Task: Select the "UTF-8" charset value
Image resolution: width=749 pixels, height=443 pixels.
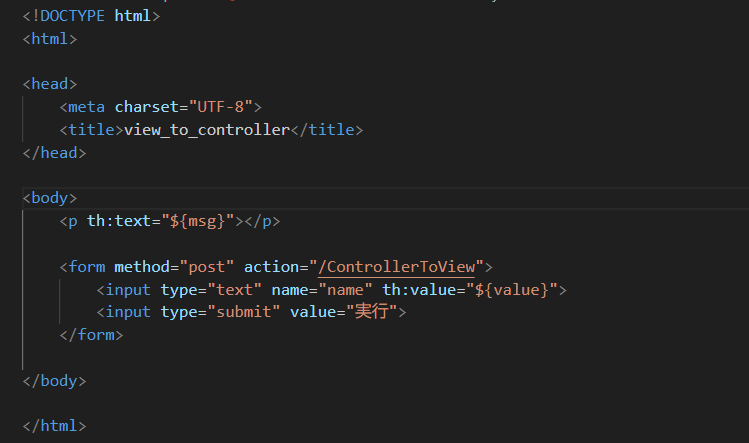Action: (226, 107)
